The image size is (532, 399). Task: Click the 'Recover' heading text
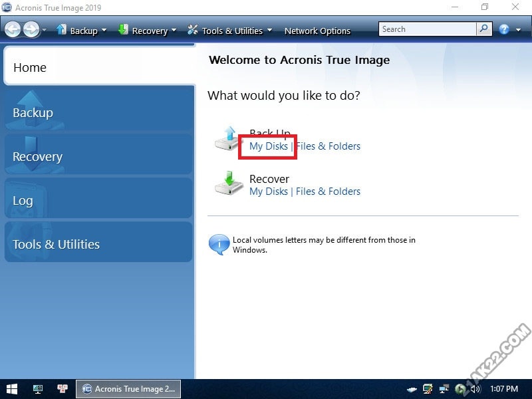pyautogui.click(x=269, y=179)
